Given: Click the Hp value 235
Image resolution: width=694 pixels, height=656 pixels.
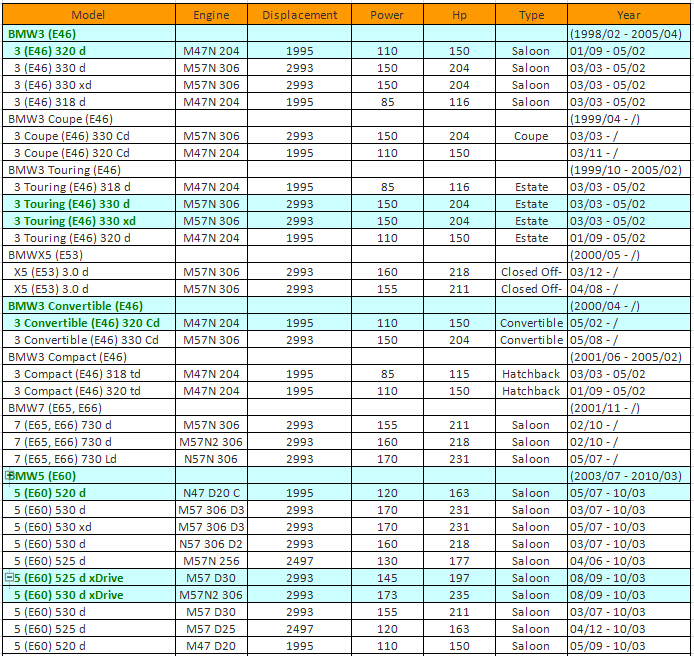Looking at the screenshot, I should pyautogui.click(x=459, y=595).
